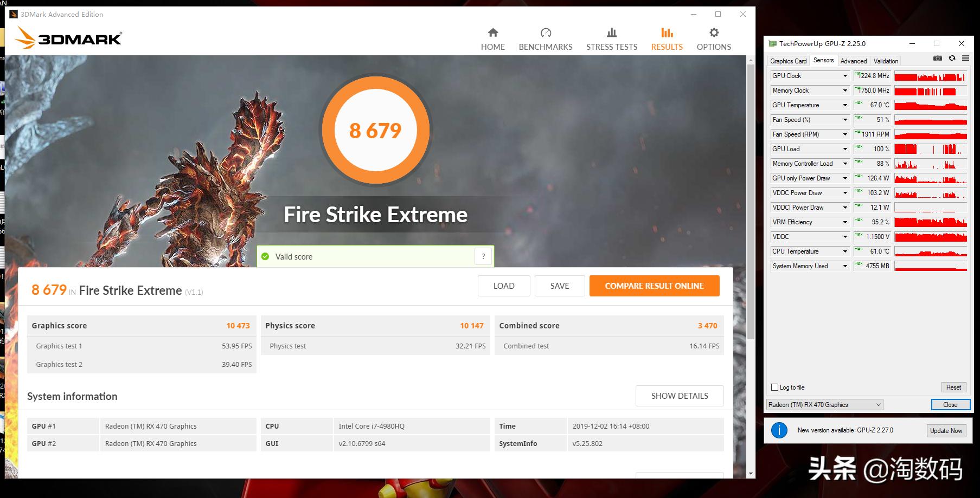The width and height of the screenshot is (980, 498).
Task: Click the main 8 679 score circle
Action: (x=375, y=130)
